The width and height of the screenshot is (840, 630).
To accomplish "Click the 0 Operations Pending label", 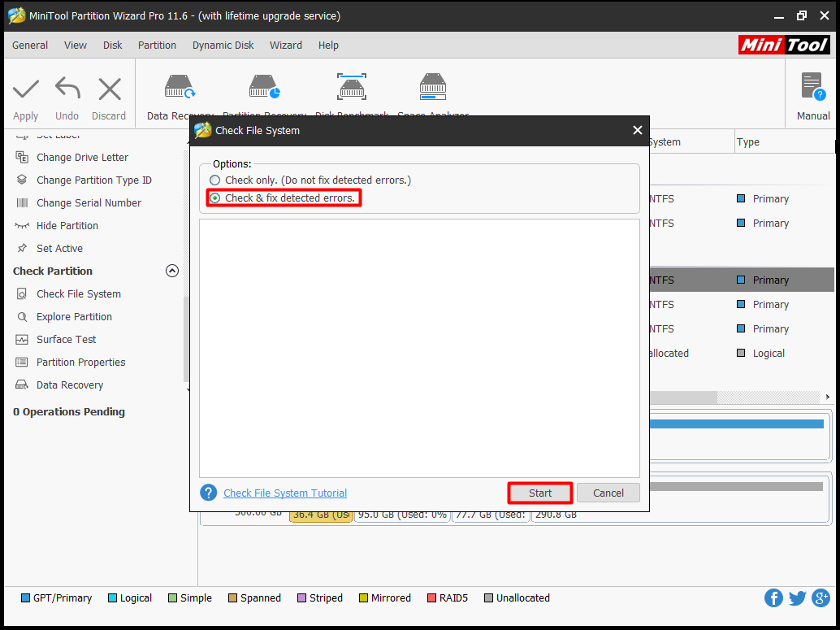I will pyautogui.click(x=69, y=412).
